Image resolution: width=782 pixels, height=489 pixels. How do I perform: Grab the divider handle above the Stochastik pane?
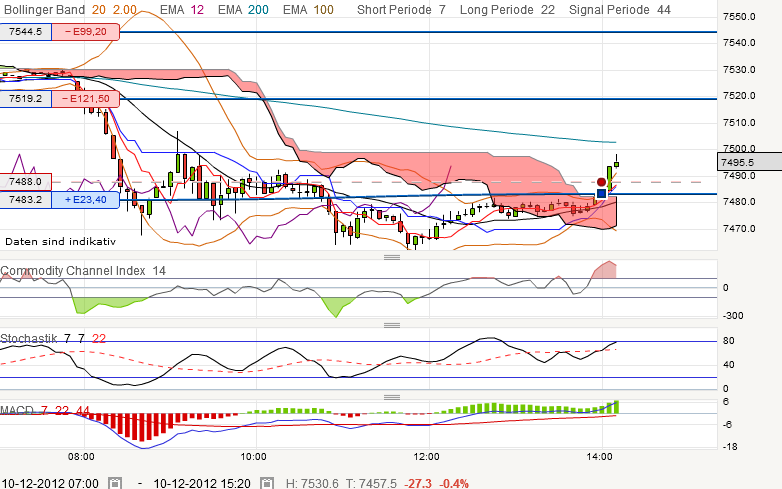click(x=391, y=326)
